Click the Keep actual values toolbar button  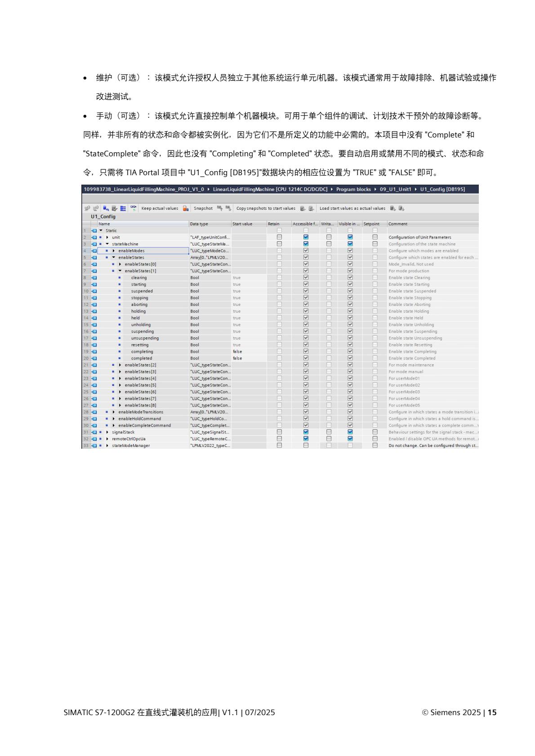[160, 208]
